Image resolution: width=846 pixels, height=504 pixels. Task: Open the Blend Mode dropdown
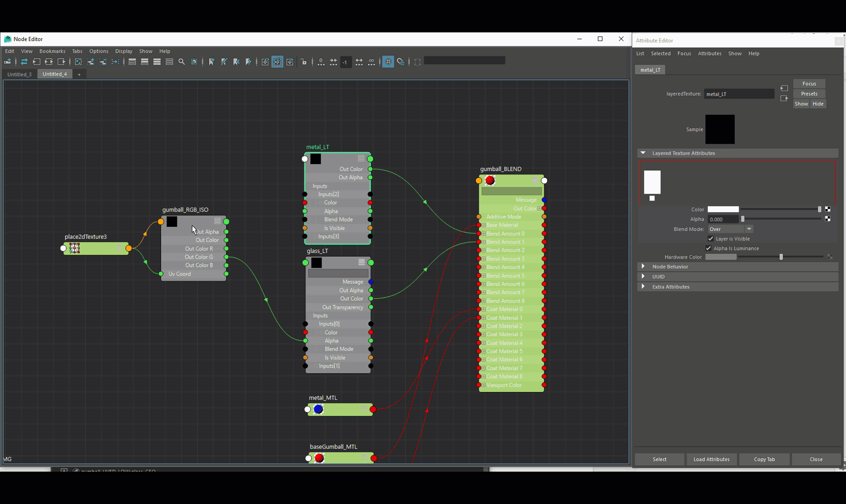pos(730,229)
